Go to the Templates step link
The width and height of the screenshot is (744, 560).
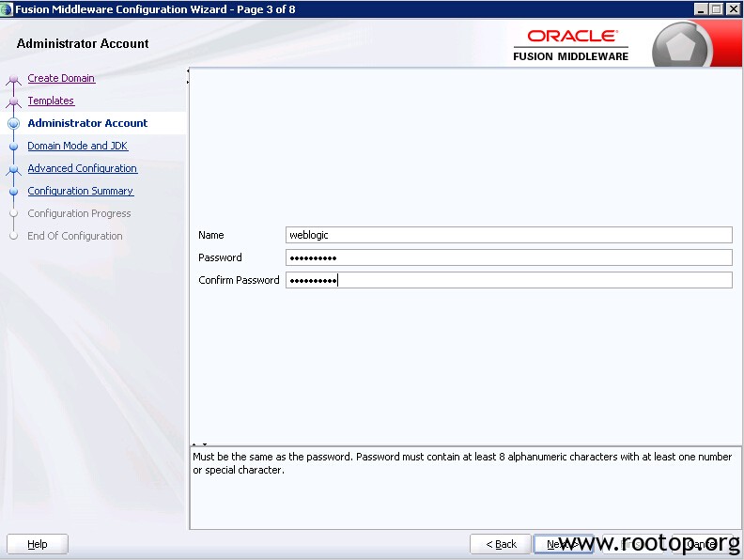(51, 101)
